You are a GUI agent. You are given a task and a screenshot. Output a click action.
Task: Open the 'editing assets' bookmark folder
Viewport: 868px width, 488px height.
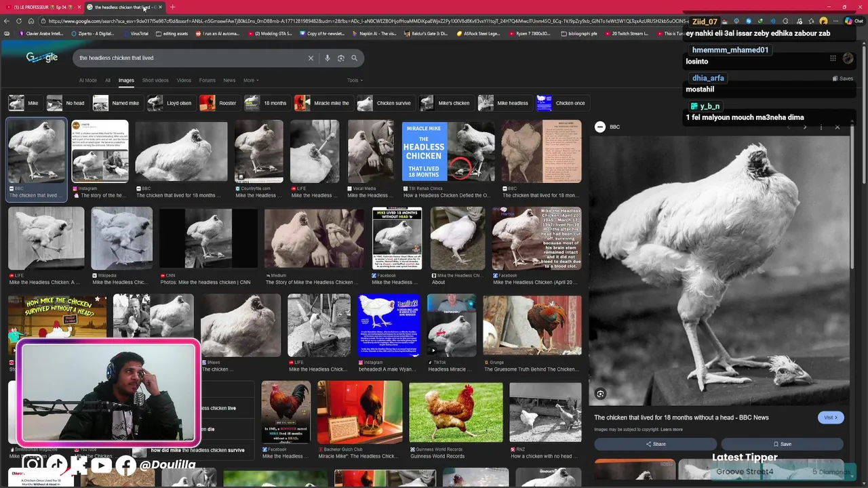(172, 33)
